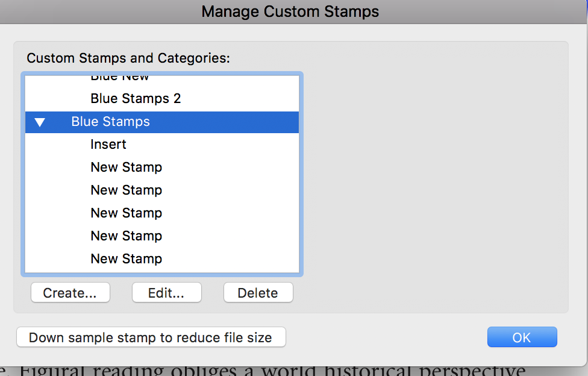This screenshot has width=588, height=376.
Task: Choose the Insert stamp in the list
Action: (108, 145)
